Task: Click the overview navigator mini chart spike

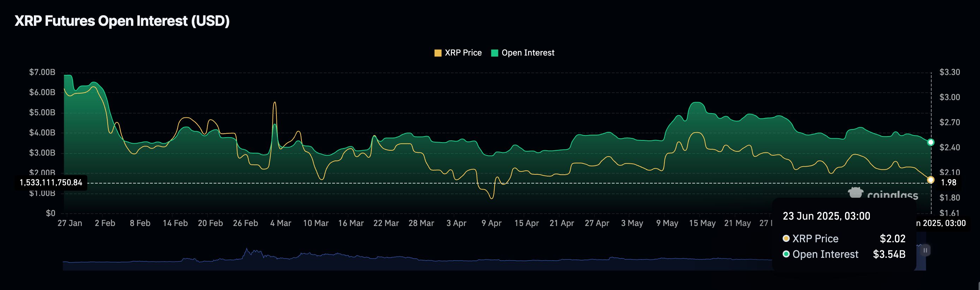Action: [x=246, y=251]
